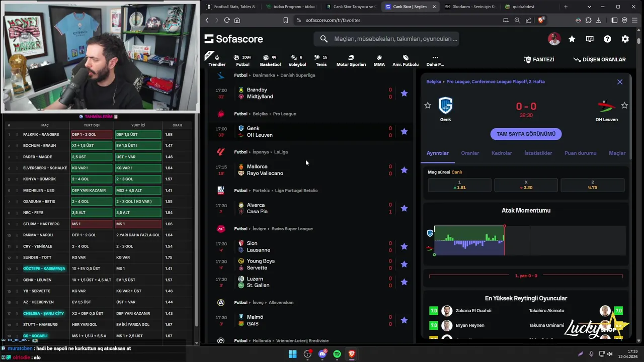Open the Motor Sporları category
Image resolution: width=644 pixels, height=362 pixels.
coord(351,60)
